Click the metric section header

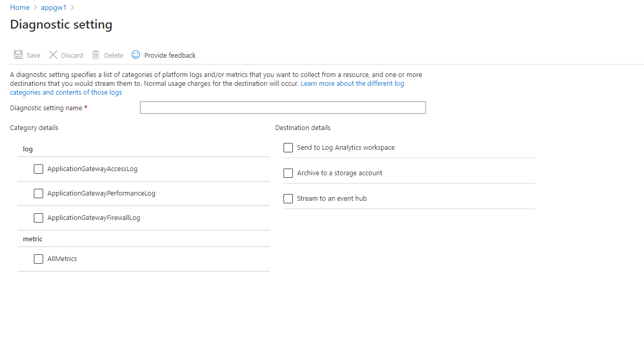[x=33, y=239]
